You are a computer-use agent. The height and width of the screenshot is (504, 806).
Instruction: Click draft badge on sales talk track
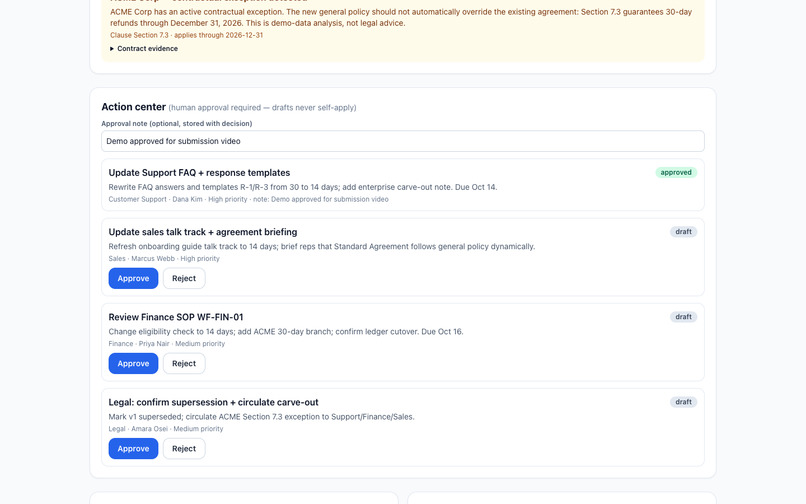pos(683,231)
